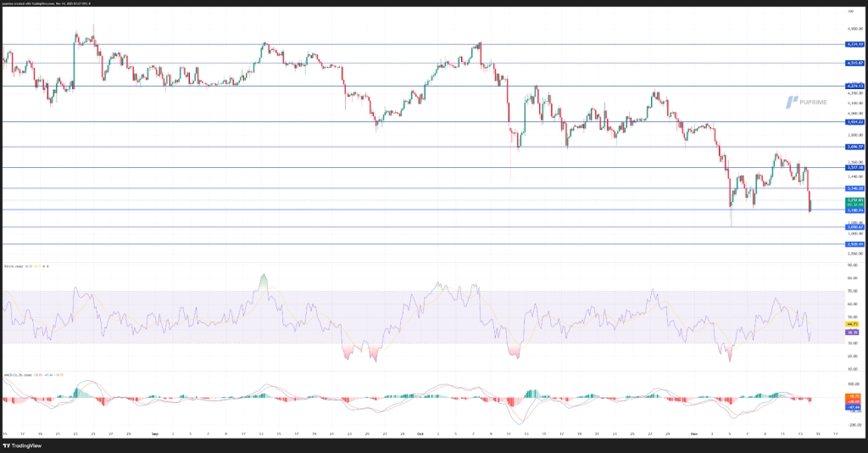Click the 4,724.19 horizontal line price label
The width and height of the screenshot is (868, 453).
tap(854, 44)
